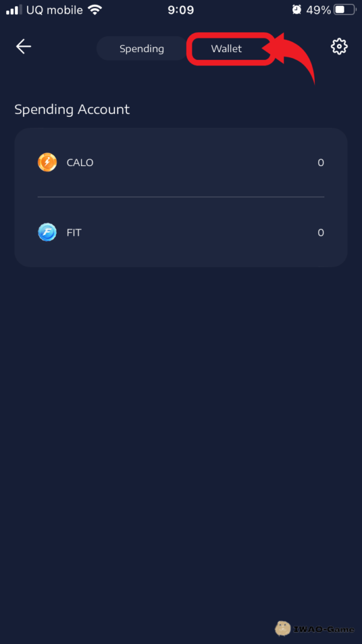Viewport: 362px width, 644px height.
Task: Tap the FIT balance value
Action: pyautogui.click(x=321, y=233)
